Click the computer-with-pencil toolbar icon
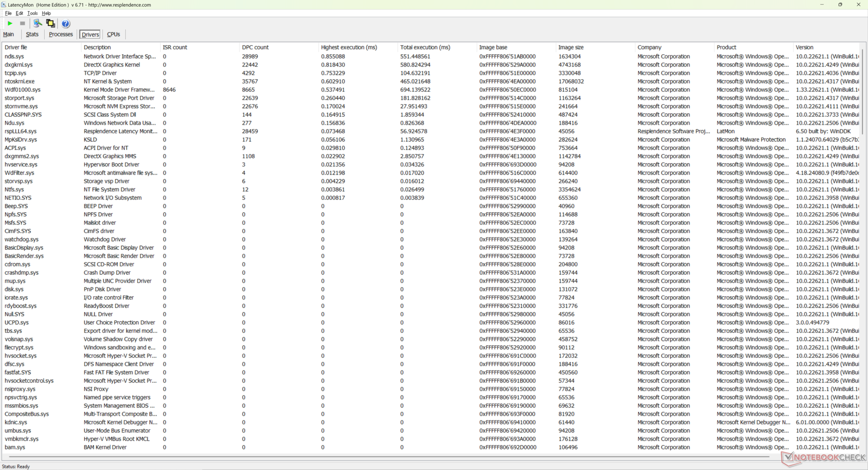This screenshot has width=868, height=470. 38,24
